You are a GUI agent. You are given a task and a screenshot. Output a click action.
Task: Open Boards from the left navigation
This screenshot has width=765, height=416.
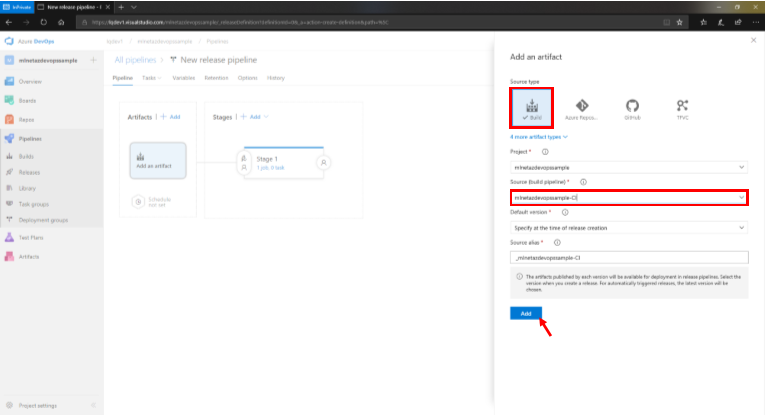tap(30, 99)
